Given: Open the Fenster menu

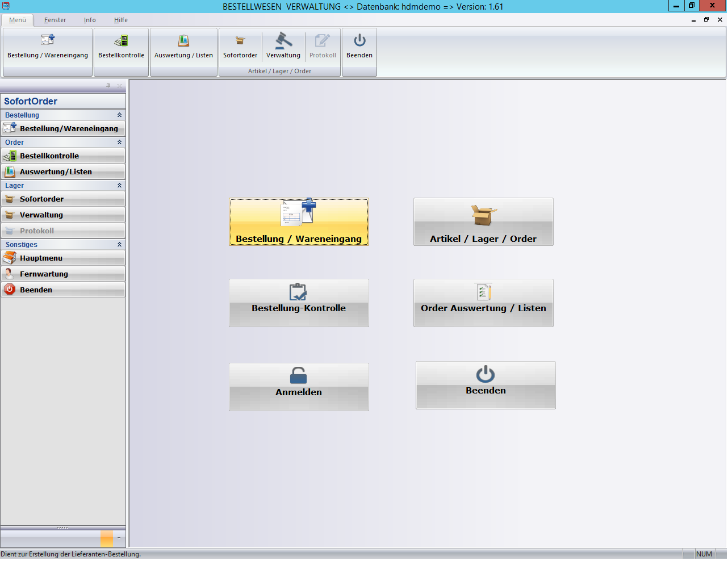Looking at the screenshot, I should [x=55, y=20].
